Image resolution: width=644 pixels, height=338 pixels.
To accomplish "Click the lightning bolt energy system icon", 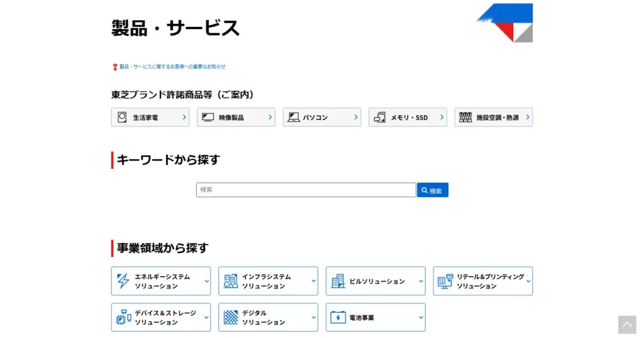I will pyautogui.click(x=123, y=281).
